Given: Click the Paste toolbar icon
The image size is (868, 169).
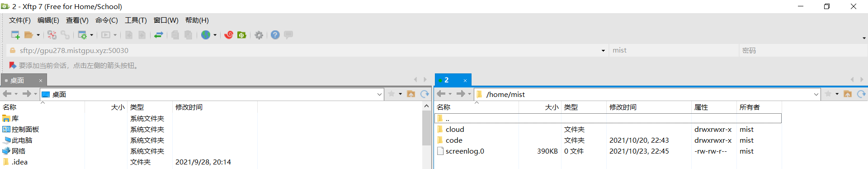Looking at the screenshot, I should [188, 35].
